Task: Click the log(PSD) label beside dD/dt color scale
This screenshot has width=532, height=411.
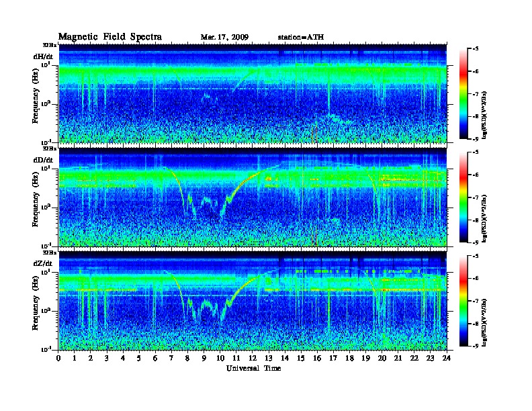Action: tap(484, 218)
